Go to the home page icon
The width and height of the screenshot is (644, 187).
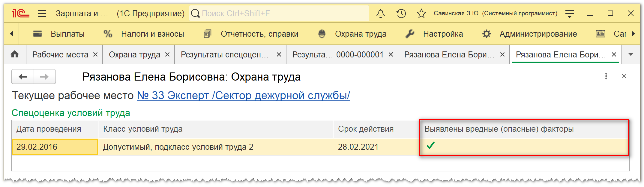(x=15, y=54)
